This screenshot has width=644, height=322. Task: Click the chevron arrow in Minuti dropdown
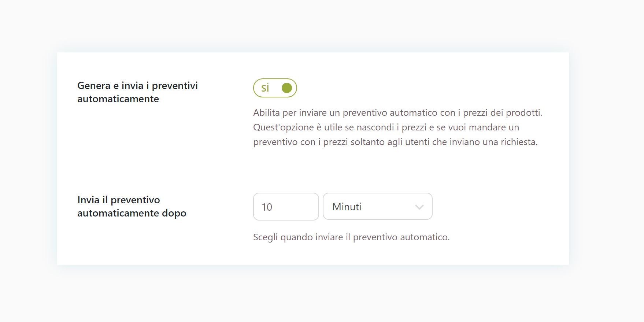pyautogui.click(x=419, y=207)
